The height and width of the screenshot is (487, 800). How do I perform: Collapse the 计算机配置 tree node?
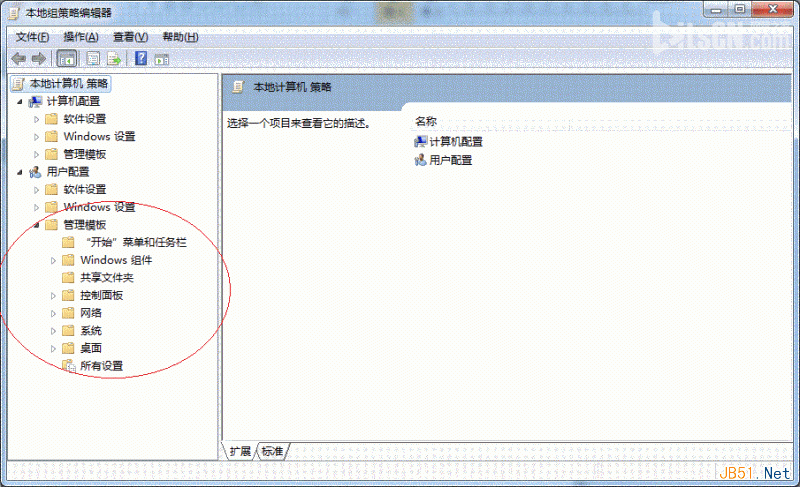coord(20,101)
